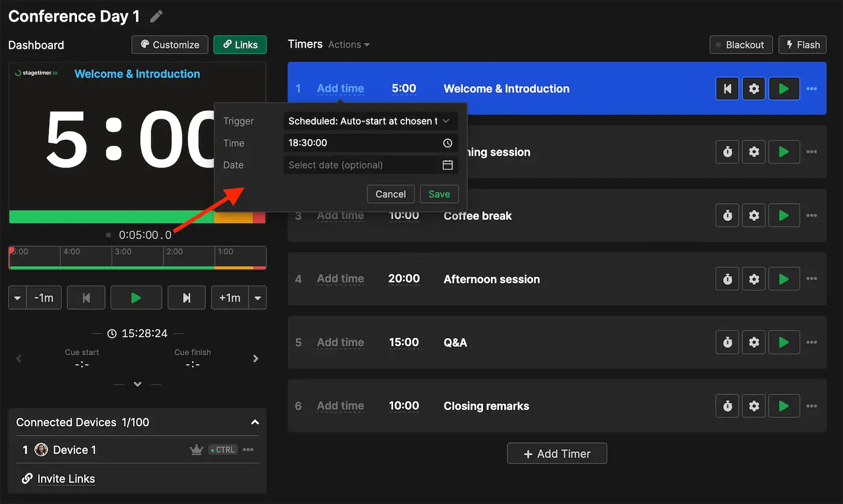Play the Closing remarks timer
Screen dimensions: 843x504
coord(784,406)
